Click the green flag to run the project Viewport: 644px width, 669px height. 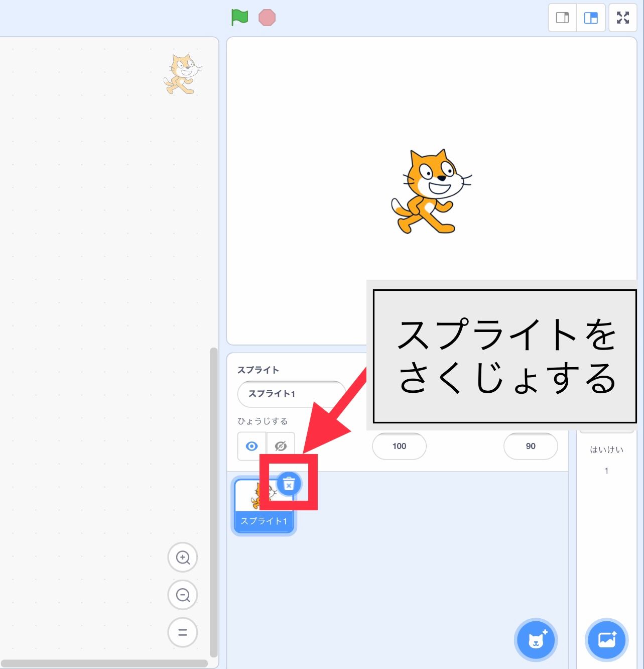click(239, 18)
